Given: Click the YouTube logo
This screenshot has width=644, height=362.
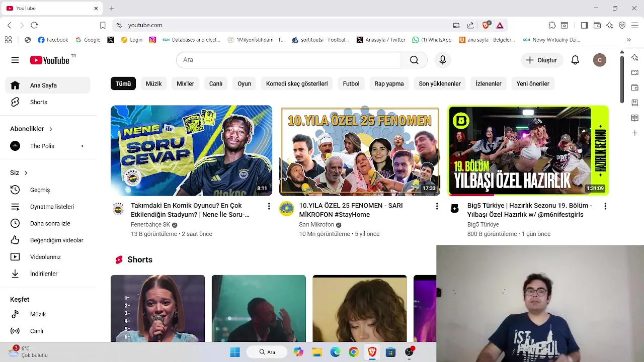Looking at the screenshot, I should [x=50, y=60].
